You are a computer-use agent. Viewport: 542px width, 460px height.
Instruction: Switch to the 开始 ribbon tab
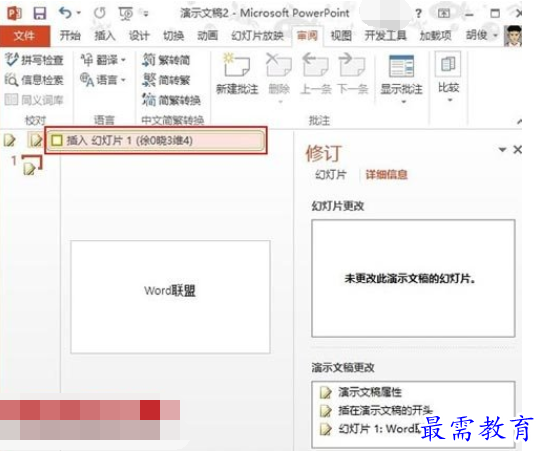pos(70,35)
